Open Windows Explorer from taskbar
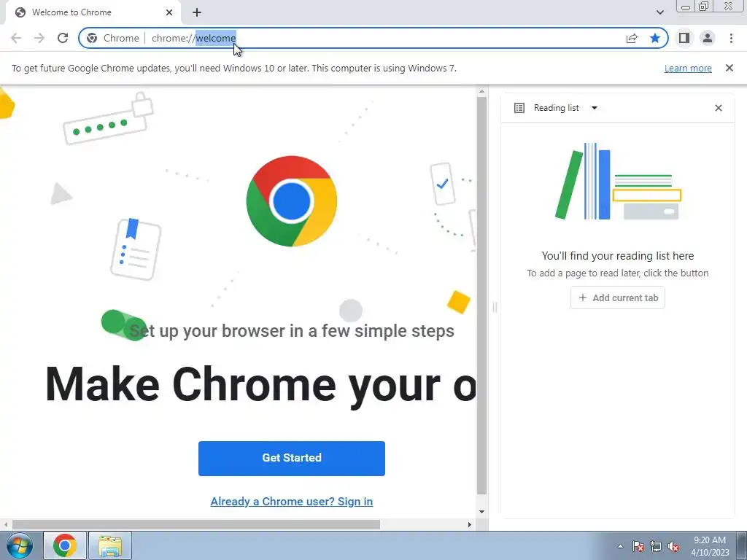 click(110, 545)
